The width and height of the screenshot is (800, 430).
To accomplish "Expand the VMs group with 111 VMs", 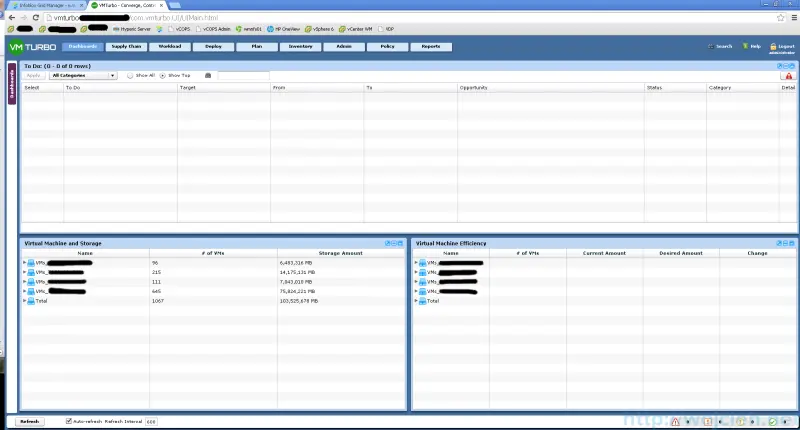I will click(x=24, y=282).
